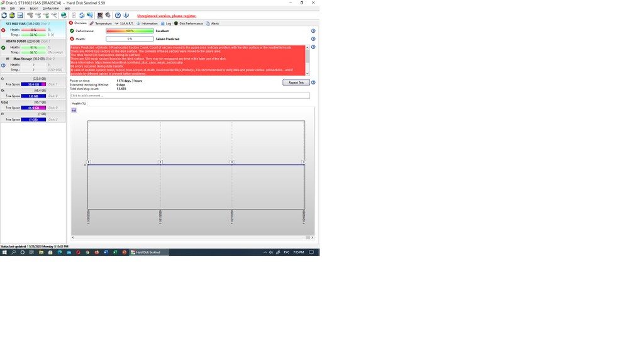Open the Configuration menu
644x360 pixels.
click(x=51, y=8)
